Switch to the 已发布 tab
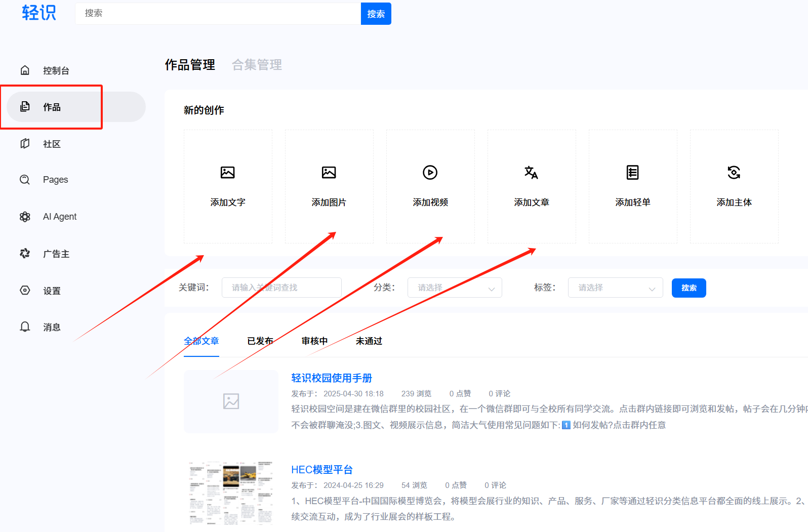The image size is (808, 532). [260, 341]
